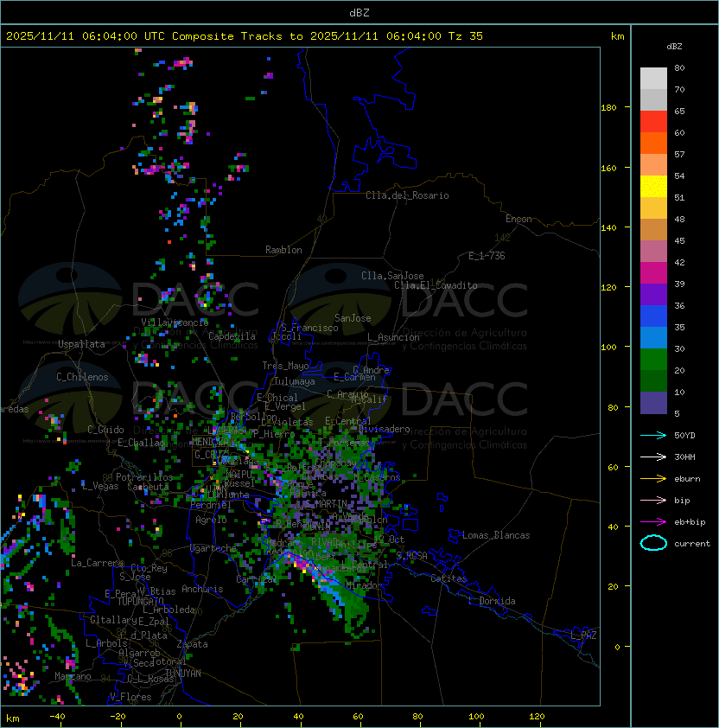Click the 'Clla.SanJose' place label
The image size is (719, 728).
click(x=392, y=276)
